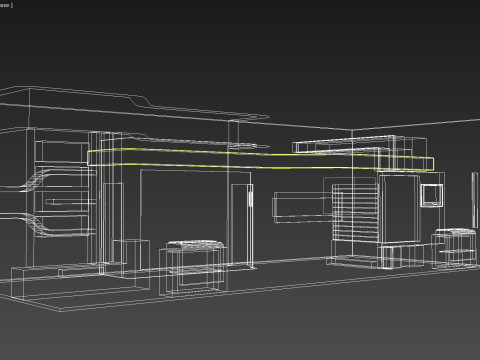
Task: Select the horizontal slatted panel object
Action: pyautogui.click(x=356, y=213)
